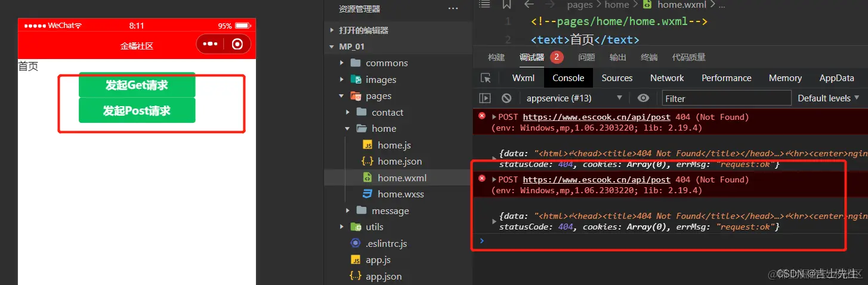The height and width of the screenshot is (285, 868).
Task: Open the 问题 panel tab
Action: click(x=586, y=57)
